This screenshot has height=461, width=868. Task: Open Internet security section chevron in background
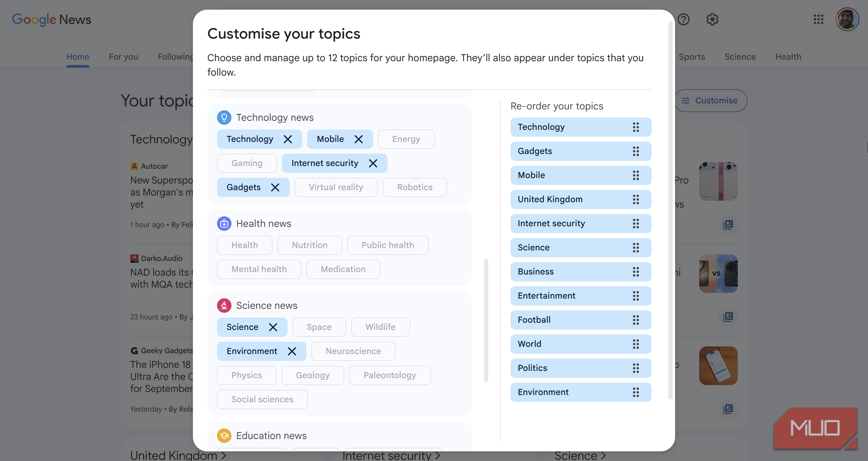pos(438,456)
